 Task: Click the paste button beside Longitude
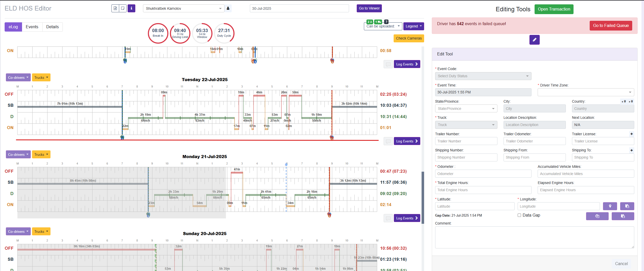coord(627,206)
